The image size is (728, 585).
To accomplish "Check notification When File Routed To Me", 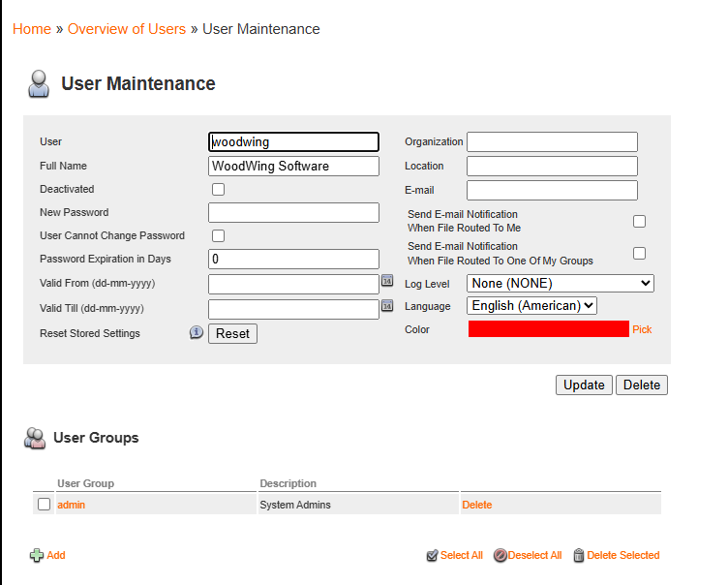I will (639, 221).
